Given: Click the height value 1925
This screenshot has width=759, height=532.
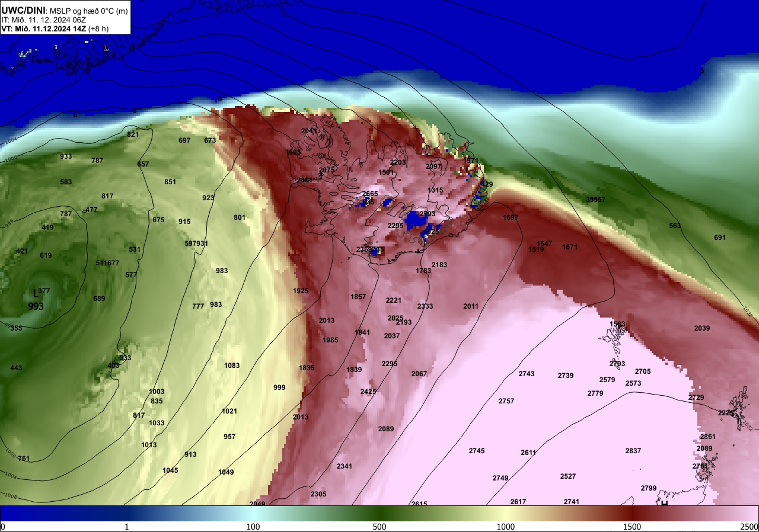Looking at the screenshot, I should (301, 291).
